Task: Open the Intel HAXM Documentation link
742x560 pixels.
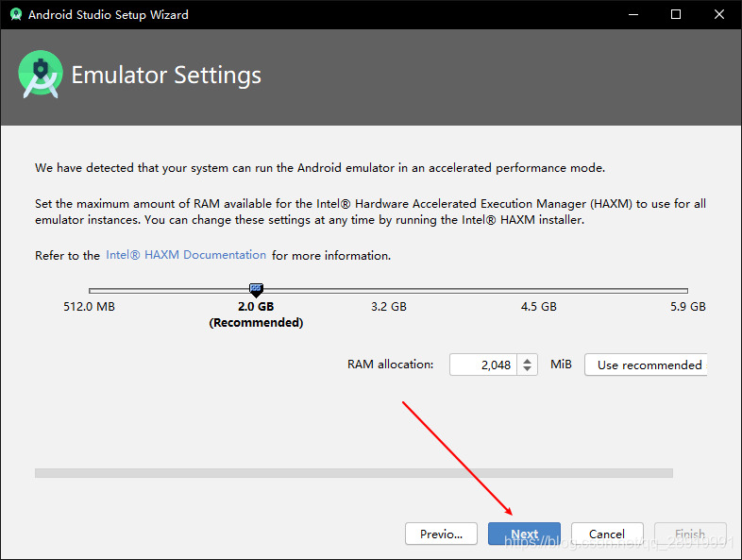Action: (x=186, y=255)
